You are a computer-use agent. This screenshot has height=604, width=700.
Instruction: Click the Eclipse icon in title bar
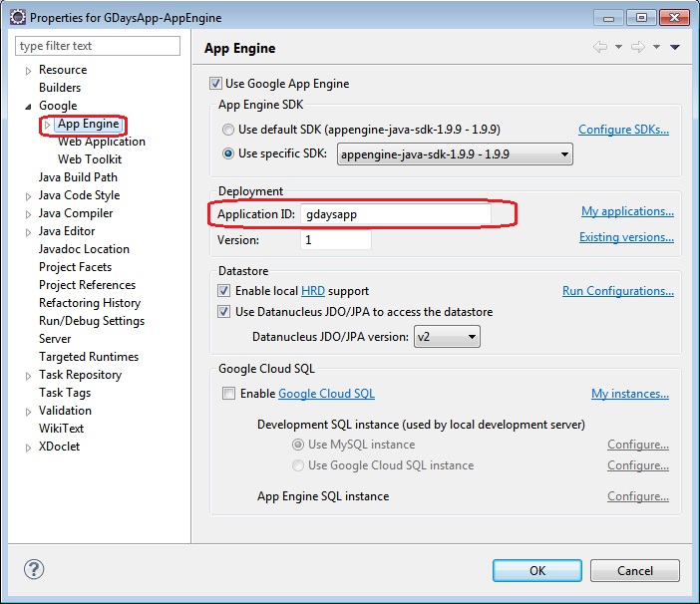coord(17,17)
